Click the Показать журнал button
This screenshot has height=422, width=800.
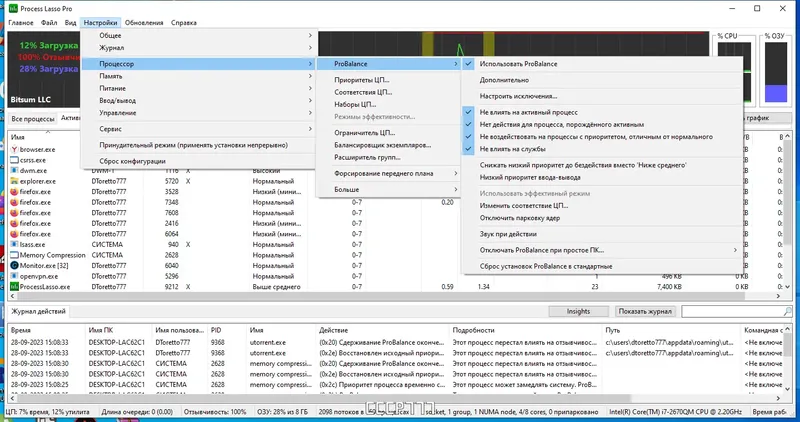(645, 311)
